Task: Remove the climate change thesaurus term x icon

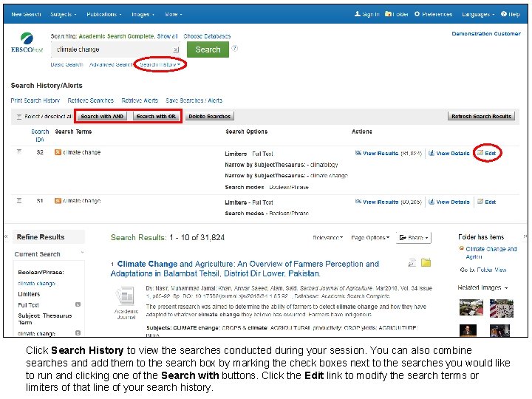Action: (x=78, y=332)
